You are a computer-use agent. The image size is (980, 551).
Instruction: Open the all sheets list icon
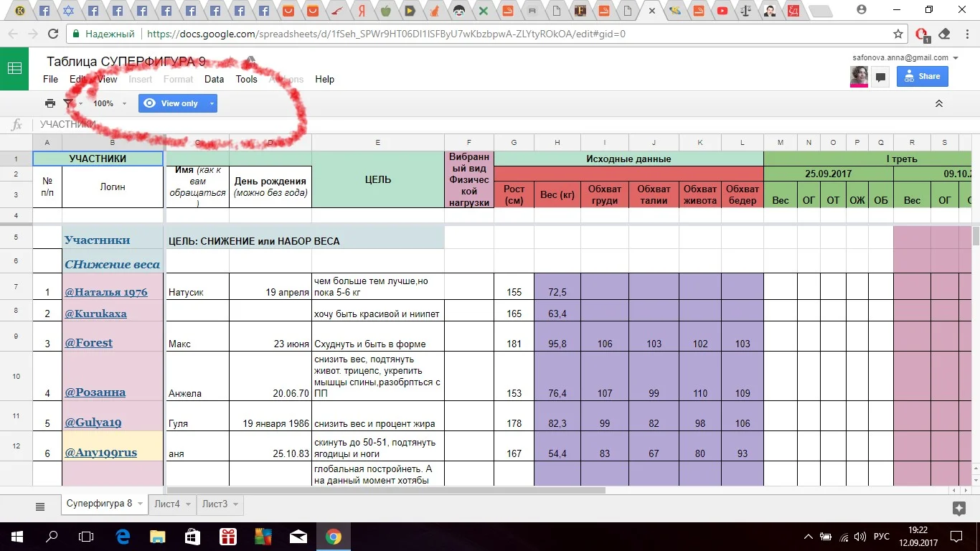tap(40, 506)
